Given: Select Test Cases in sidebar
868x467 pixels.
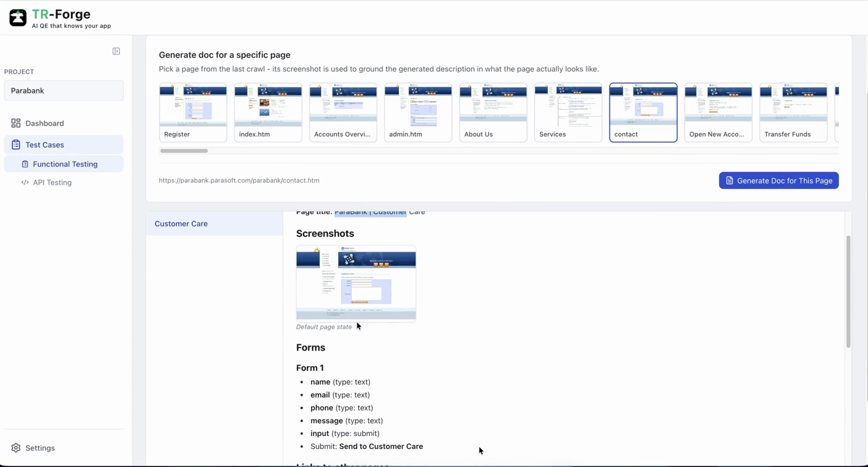Looking at the screenshot, I should (x=64, y=145).
